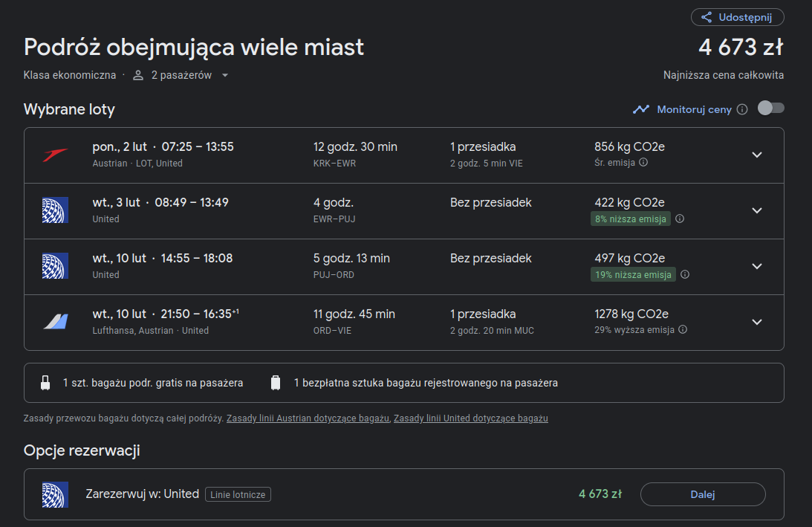Click the 4 673 zł total price heading
The width and height of the screenshot is (812, 527).
click(x=741, y=47)
